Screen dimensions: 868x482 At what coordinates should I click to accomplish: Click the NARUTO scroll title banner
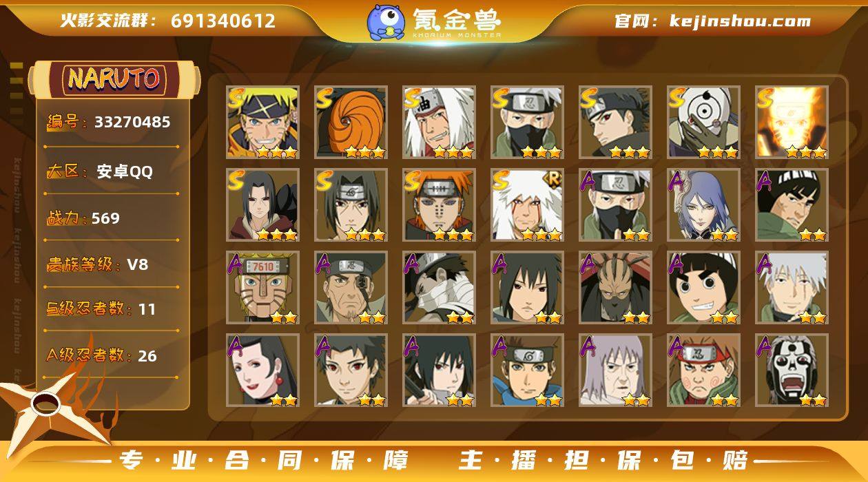point(114,79)
